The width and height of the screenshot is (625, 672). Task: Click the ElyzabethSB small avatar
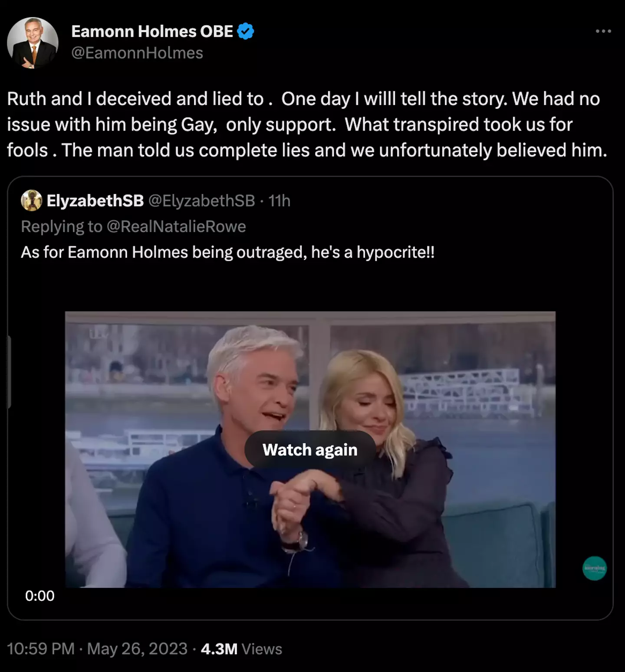pos(31,200)
